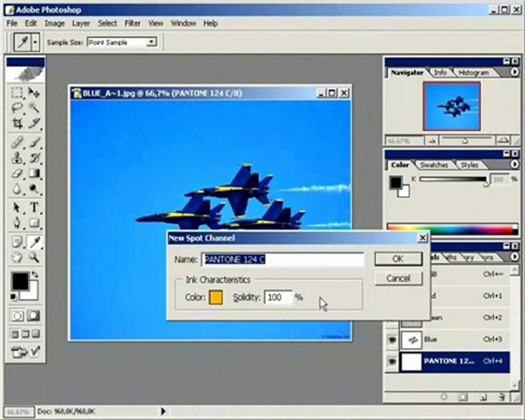Click the orange ink Color swatch
This screenshot has width=525, height=420.
[216, 297]
